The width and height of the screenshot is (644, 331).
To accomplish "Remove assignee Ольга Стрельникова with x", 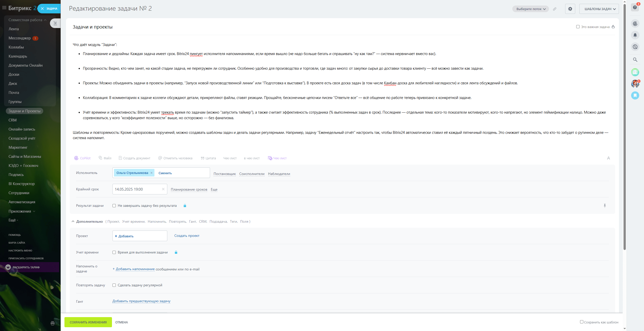I will click(x=151, y=173).
